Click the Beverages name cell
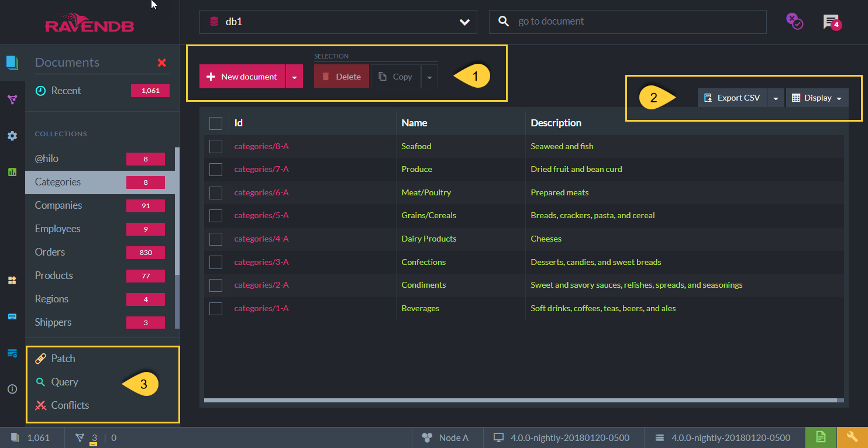The image size is (868, 448). pos(421,308)
